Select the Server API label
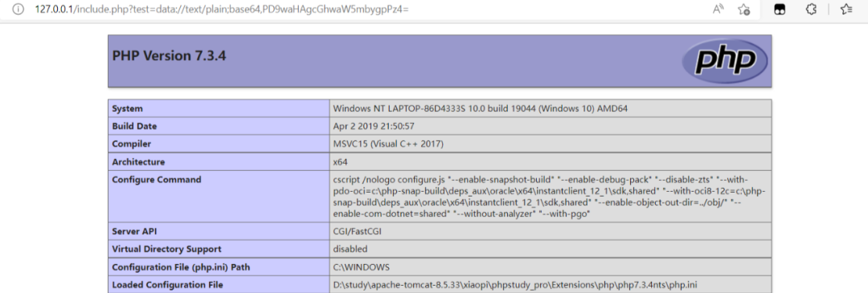 point(134,232)
